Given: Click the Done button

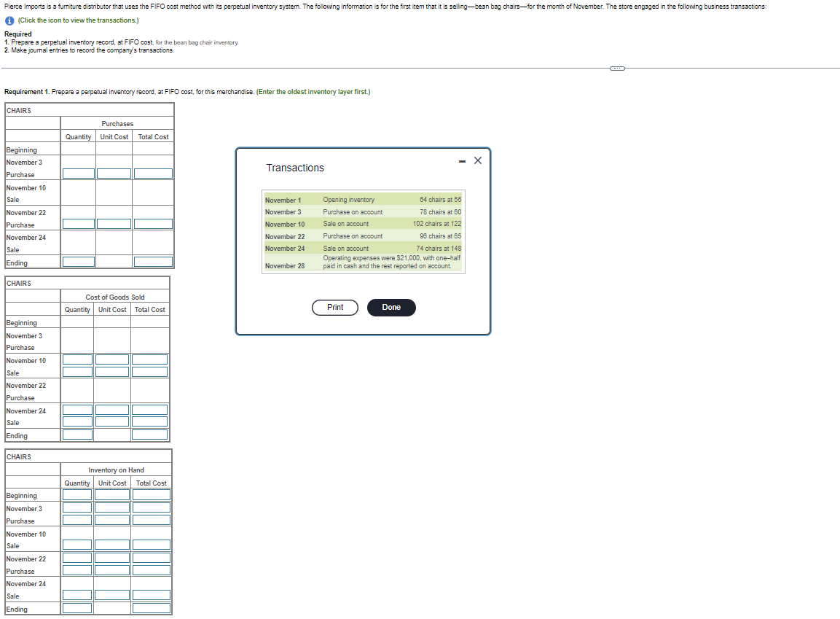Looking at the screenshot, I should click(391, 307).
